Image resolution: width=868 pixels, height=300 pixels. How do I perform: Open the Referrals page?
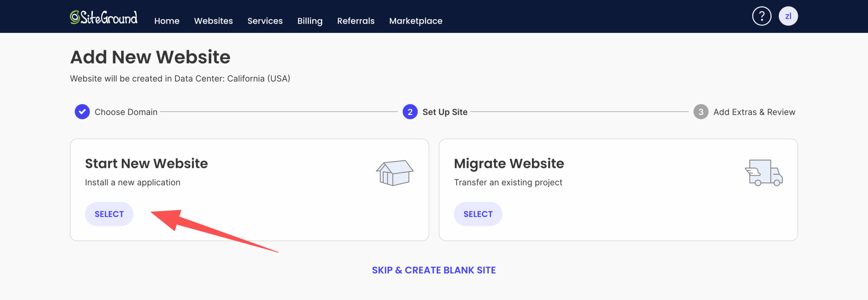(x=356, y=21)
